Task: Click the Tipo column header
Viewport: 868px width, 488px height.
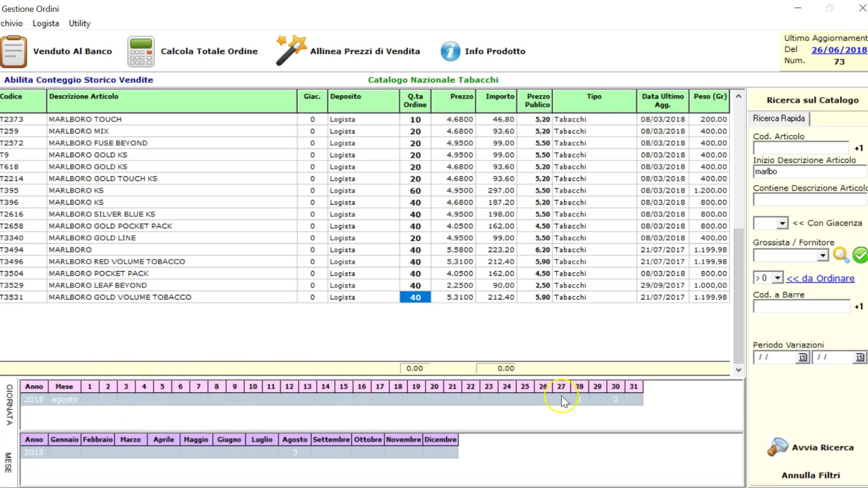Action: coord(594,101)
